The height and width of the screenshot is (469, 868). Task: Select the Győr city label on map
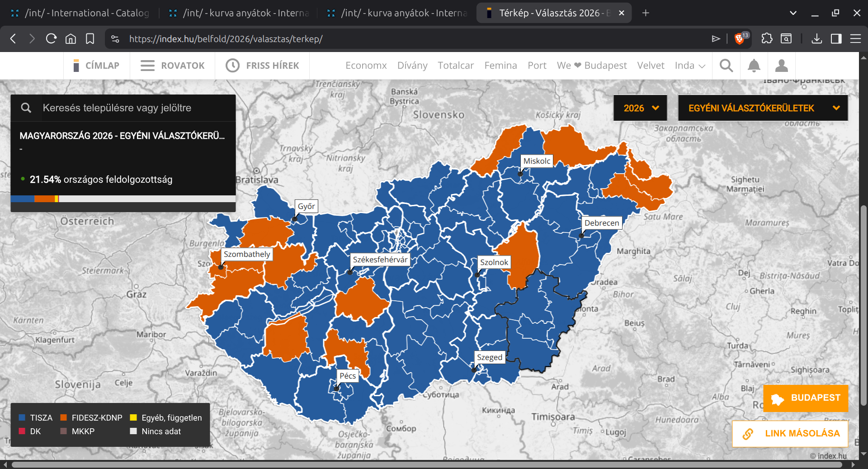[307, 206]
